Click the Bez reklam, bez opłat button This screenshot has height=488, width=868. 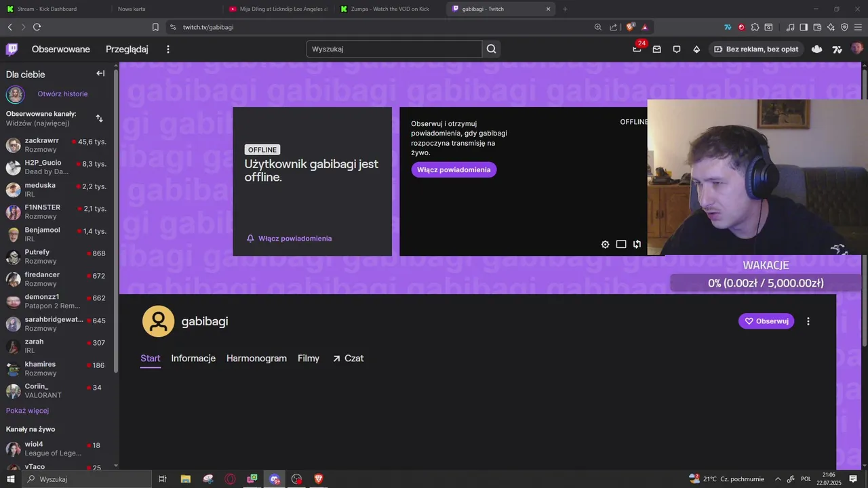pyautogui.click(x=755, y=49)
